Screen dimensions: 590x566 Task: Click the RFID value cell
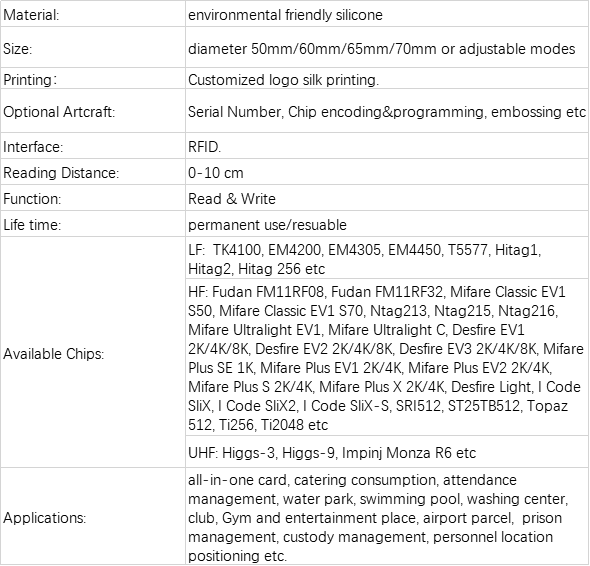(x=387, y=146)
